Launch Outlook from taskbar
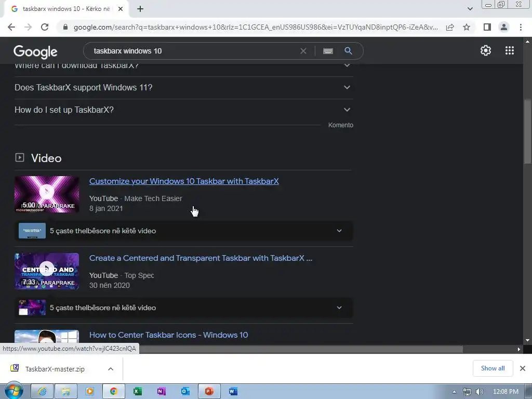This screenshot has width=532, height=399. (x=185, y=392)
